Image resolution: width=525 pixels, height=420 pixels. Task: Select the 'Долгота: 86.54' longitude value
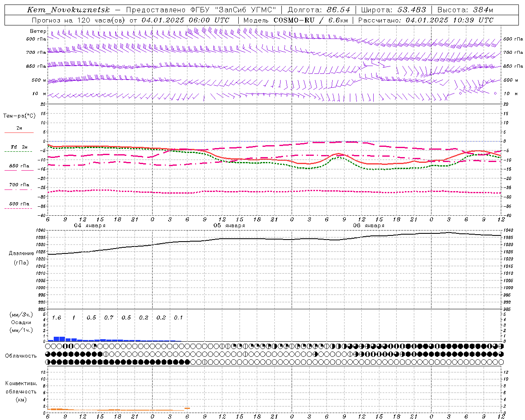coord(319,10)
